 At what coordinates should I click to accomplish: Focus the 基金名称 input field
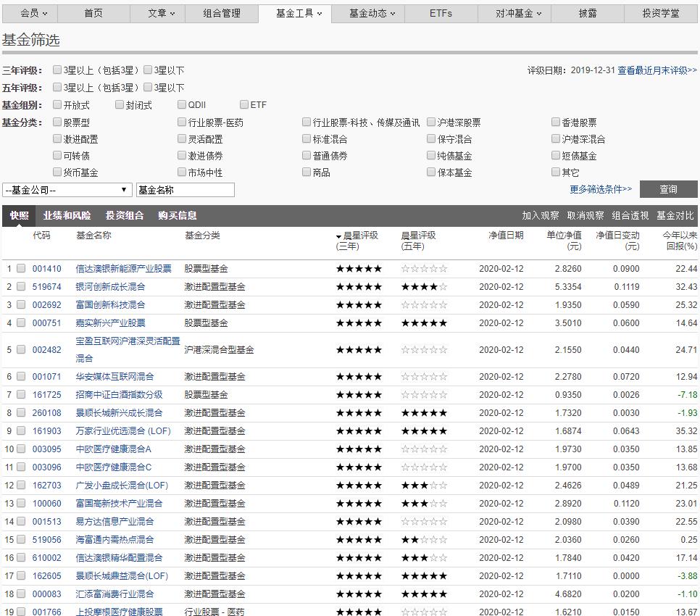click(186, 190)
